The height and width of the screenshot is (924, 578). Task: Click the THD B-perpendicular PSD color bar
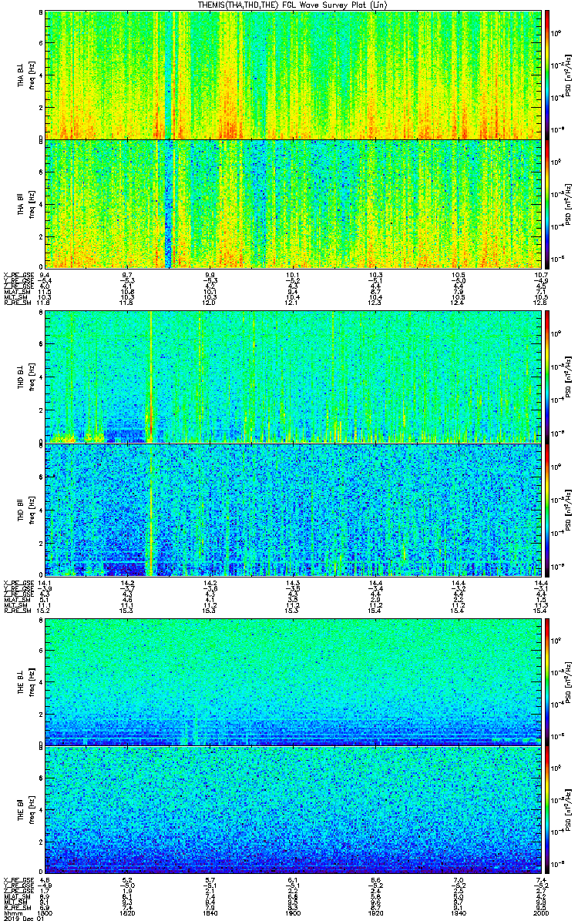[x=548, y=377]
